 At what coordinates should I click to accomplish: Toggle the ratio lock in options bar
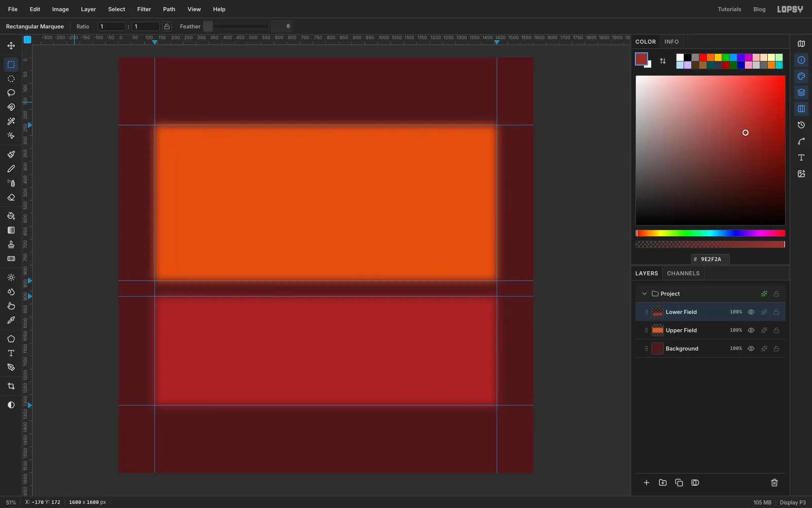167,26
